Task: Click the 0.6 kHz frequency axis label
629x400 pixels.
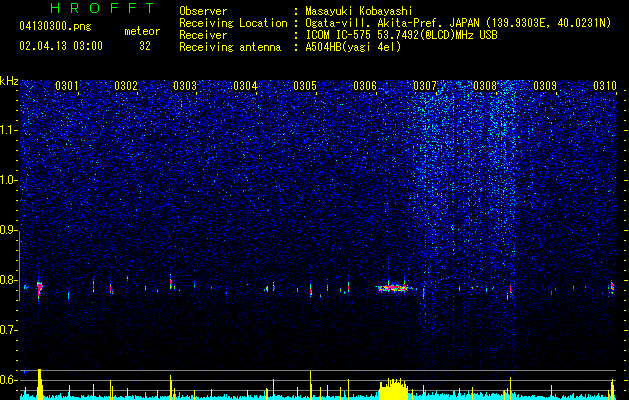Action: tap(9, 380)
